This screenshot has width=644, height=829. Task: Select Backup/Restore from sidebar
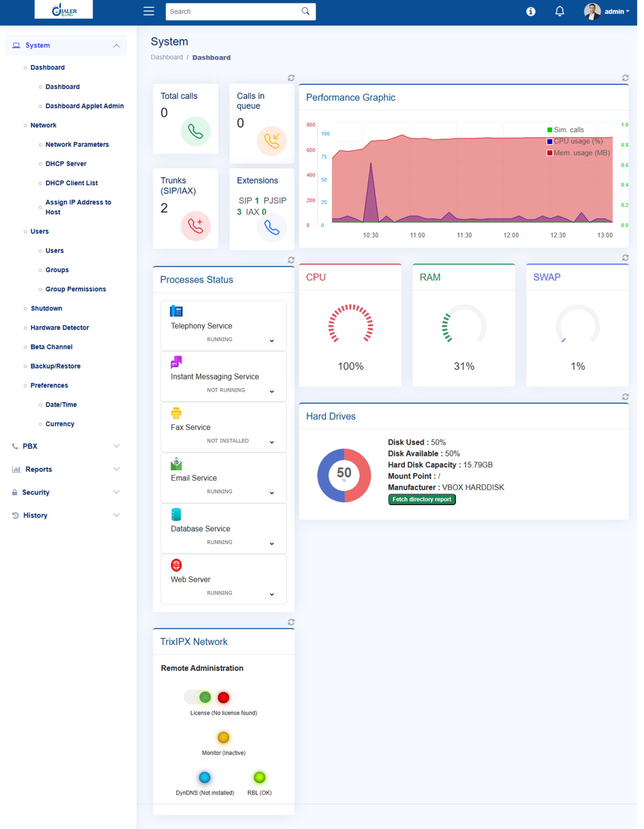55,366
